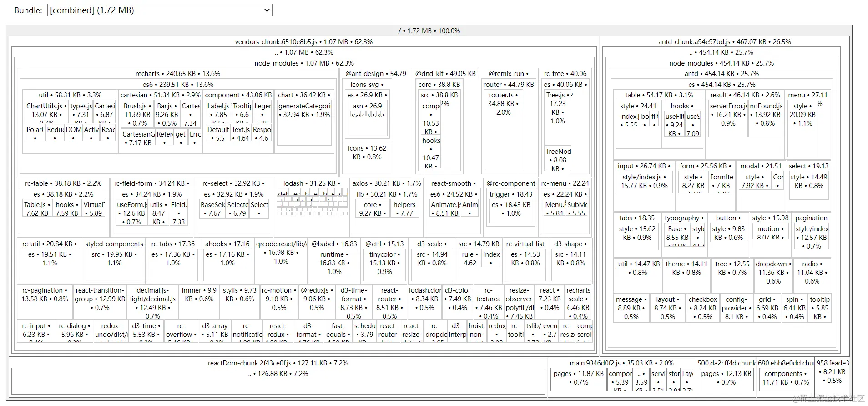Select the lodash 31.25 KB header

coord(312,183)
